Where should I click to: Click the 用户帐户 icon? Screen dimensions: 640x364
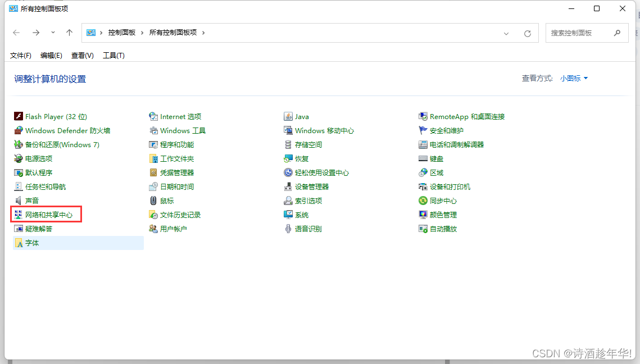(153, 229)
